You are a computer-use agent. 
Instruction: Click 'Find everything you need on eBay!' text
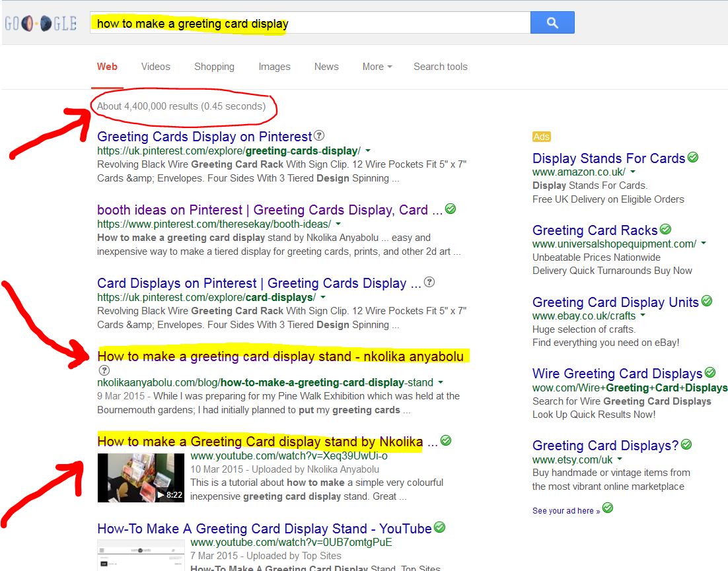click(x=606, y=343)
